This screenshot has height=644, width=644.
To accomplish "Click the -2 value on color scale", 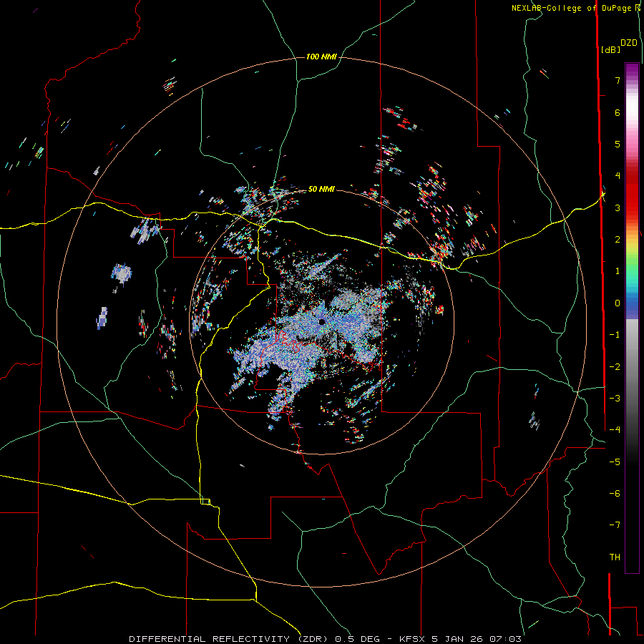I will coord(615,367).
